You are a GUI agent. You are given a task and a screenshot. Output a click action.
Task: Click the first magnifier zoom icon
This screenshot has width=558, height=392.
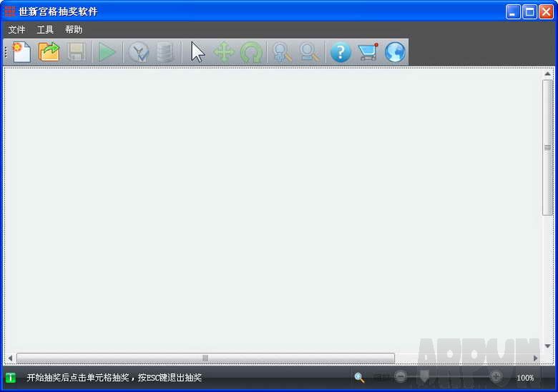[x=282, y=52]
